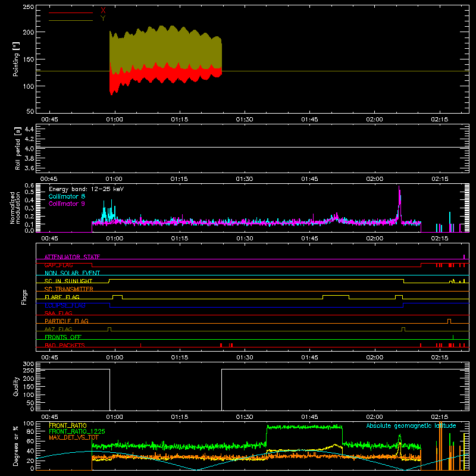Click the olive Y legend line sample
This screenshot has width=476, height=476.
pos(71,20)
